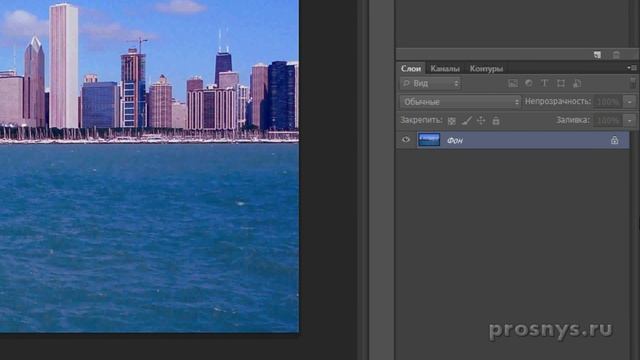Hide the Фон layer with eye icon
This screenshot has width=640, height=360.
[x=406, y=140]
